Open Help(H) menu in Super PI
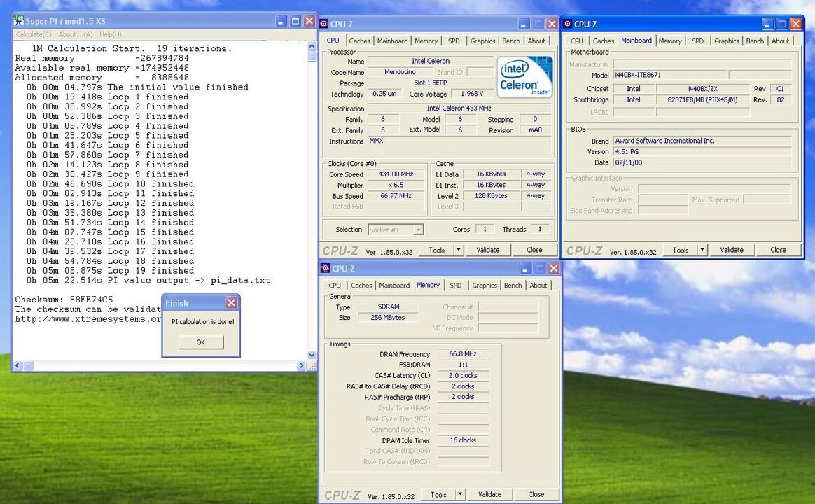 click(x=110, y=34)
